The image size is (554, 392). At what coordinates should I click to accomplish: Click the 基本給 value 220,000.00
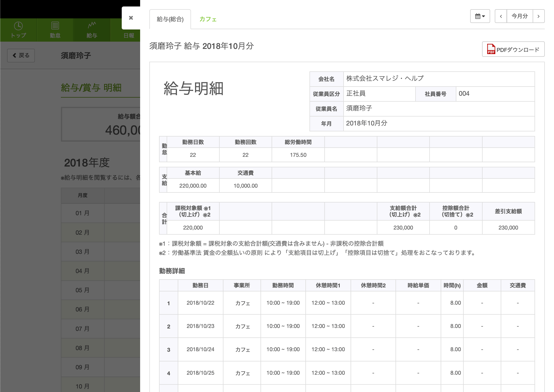click(193, 186)
